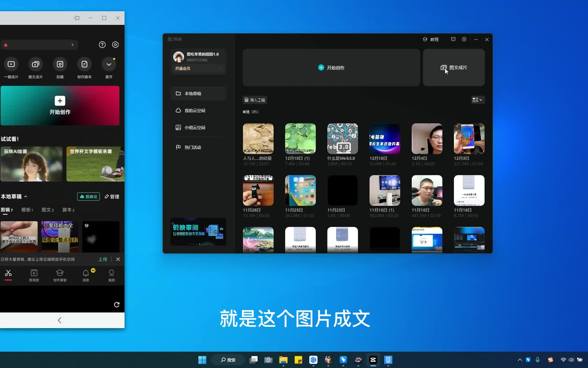Click 导入工程 import project button
This screenshot has height=368, width=588.
tap(255, 100)
